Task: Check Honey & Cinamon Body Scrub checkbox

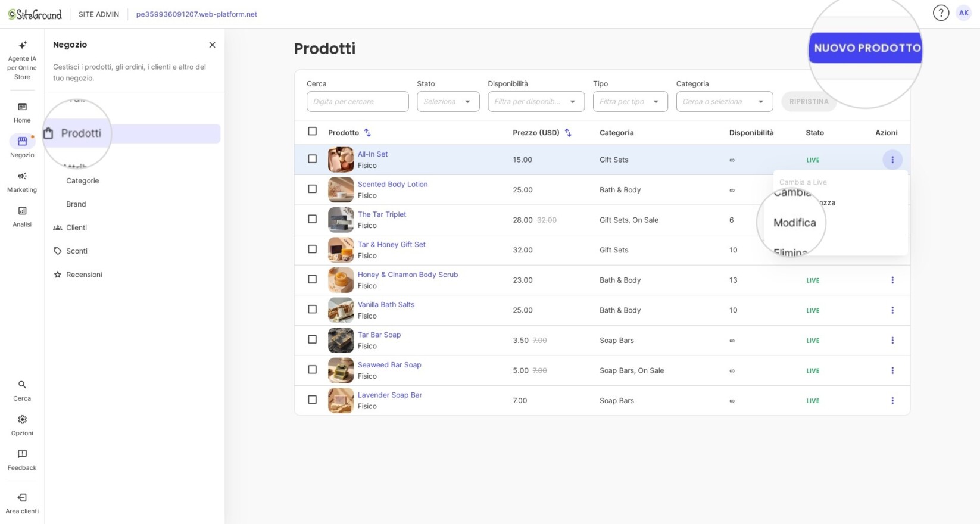Action: pos(312,279)
